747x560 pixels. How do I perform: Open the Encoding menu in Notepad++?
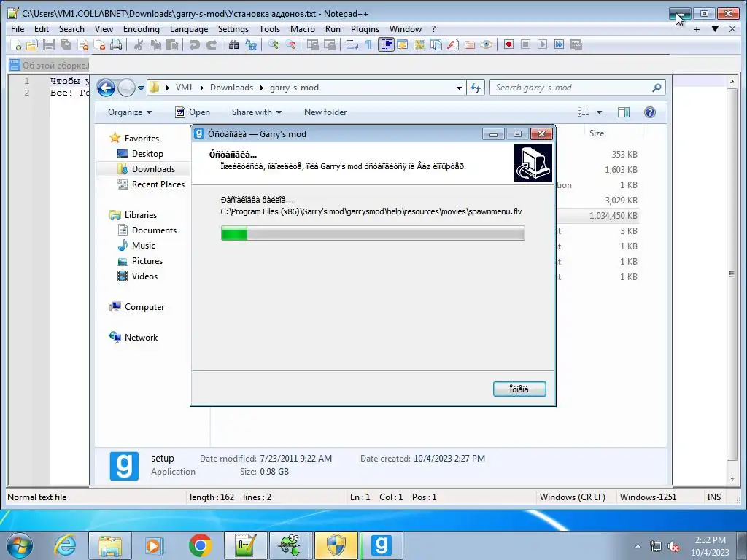pyautogui.click(x=141, y=29)
